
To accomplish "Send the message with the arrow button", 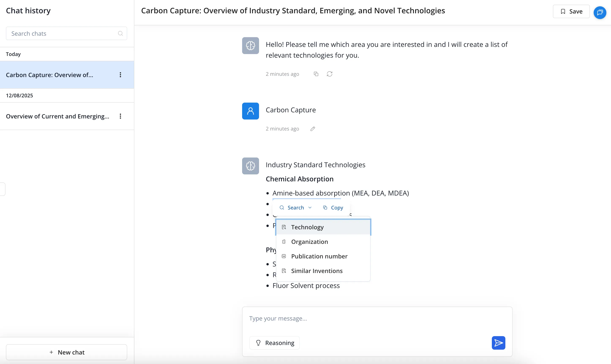I will click(x=498, y=343).
